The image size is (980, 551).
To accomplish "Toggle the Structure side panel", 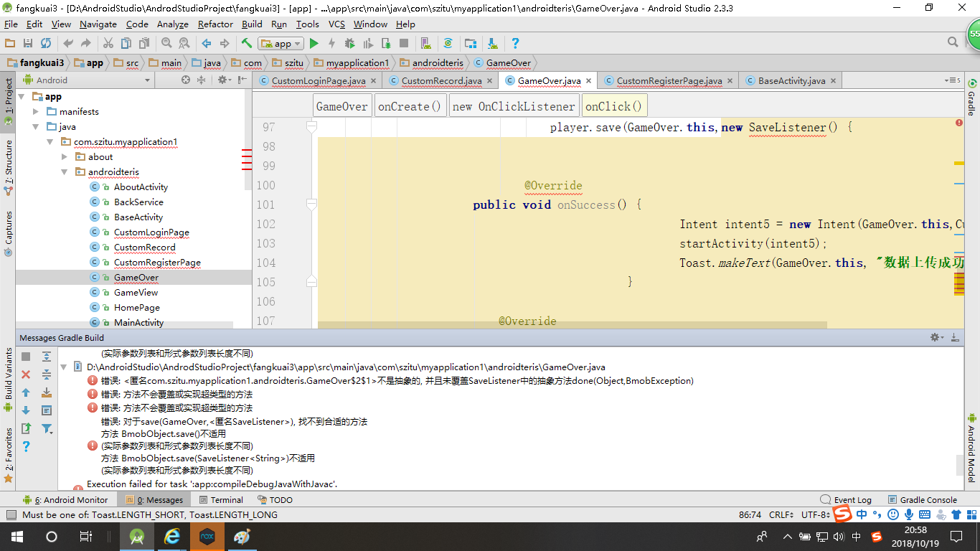I will click(x=9, y=169).
